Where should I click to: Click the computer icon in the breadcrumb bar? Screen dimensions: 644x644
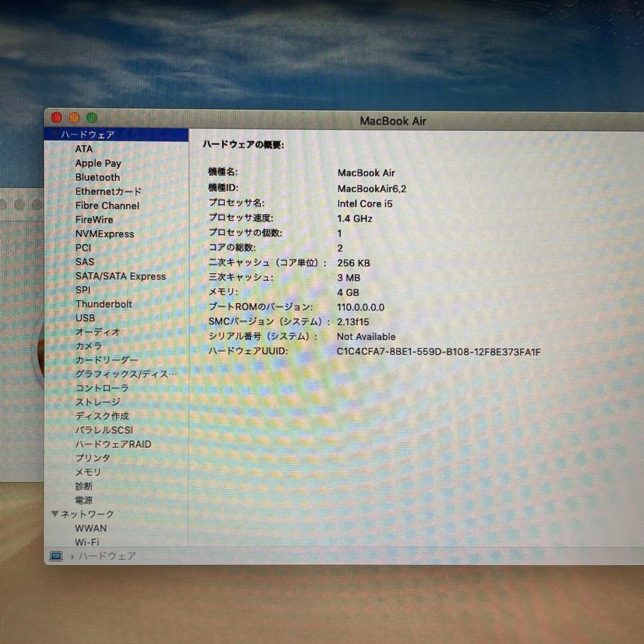(x=57, y=555)
